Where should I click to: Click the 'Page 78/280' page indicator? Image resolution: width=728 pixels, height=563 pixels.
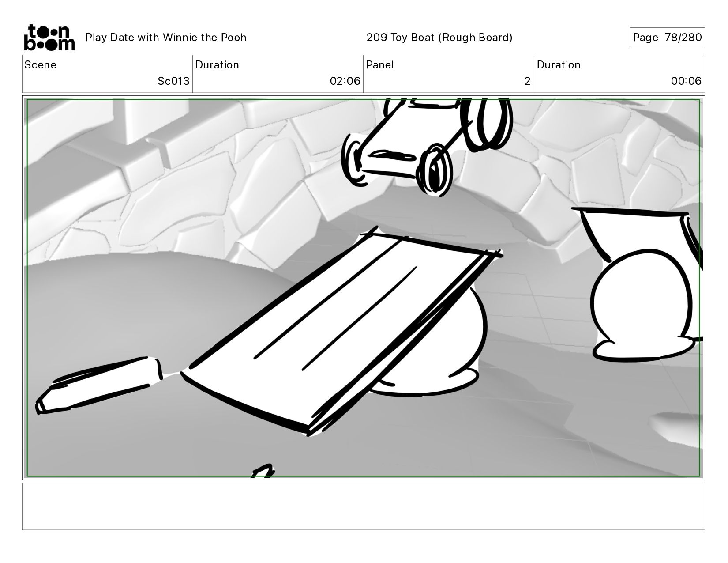(667, 38)
